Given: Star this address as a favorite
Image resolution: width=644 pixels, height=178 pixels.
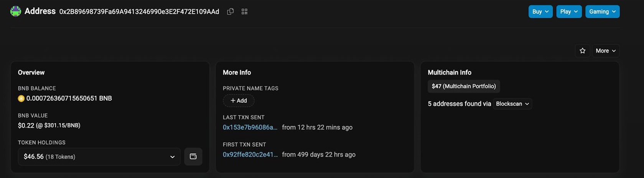Looking at the screenshot, I should click(582, 51).
